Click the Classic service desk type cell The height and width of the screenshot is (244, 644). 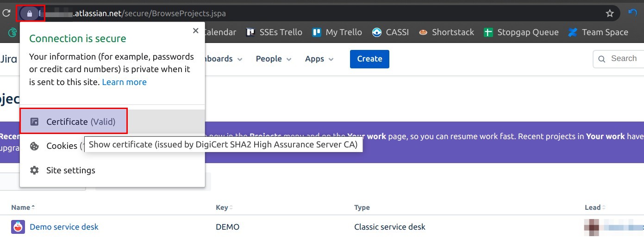click(x=390, y=227)
